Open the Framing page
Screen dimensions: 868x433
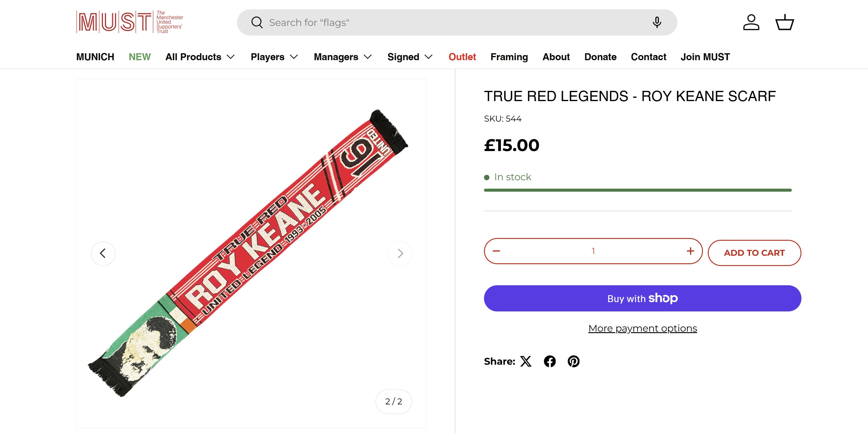pyautogui.click(x=509, y=57)
